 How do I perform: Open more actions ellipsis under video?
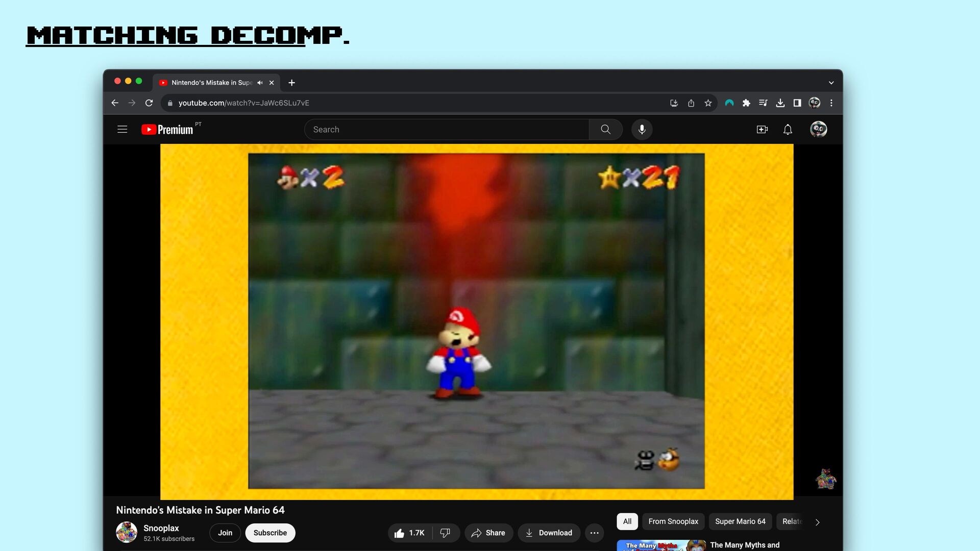coord(594,533)
